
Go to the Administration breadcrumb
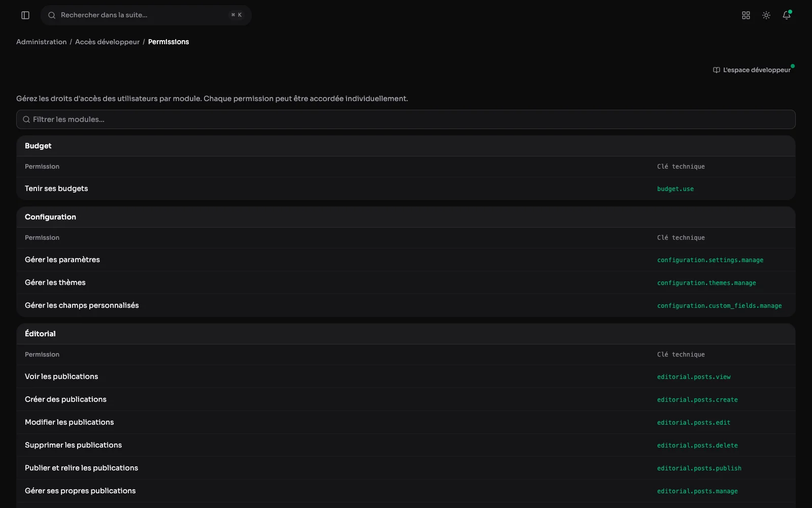pos(42,42)
